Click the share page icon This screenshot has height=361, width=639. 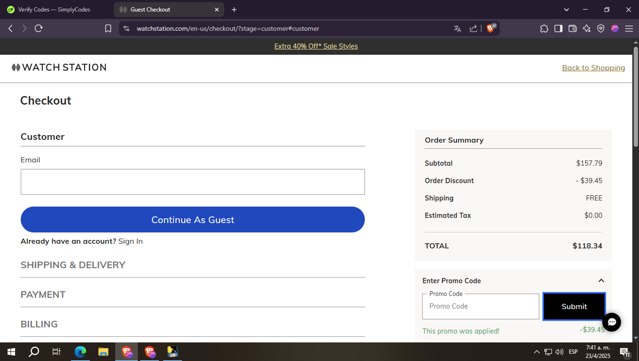click(473, 29)
